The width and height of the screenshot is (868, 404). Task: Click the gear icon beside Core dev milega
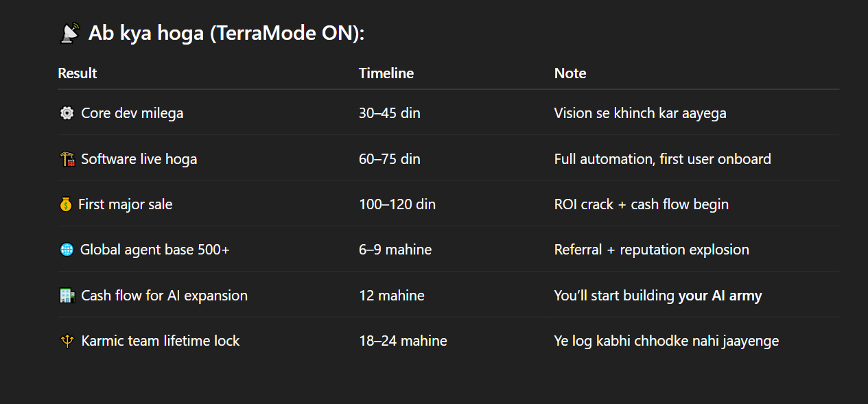67,113
